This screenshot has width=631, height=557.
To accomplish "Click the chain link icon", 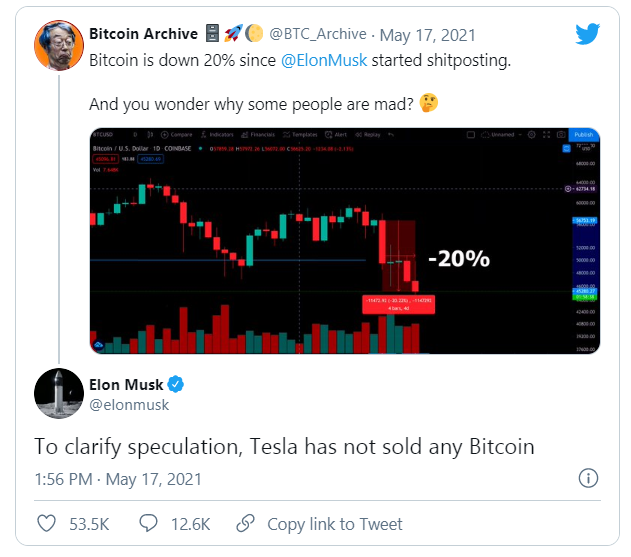I will point(245,523).
